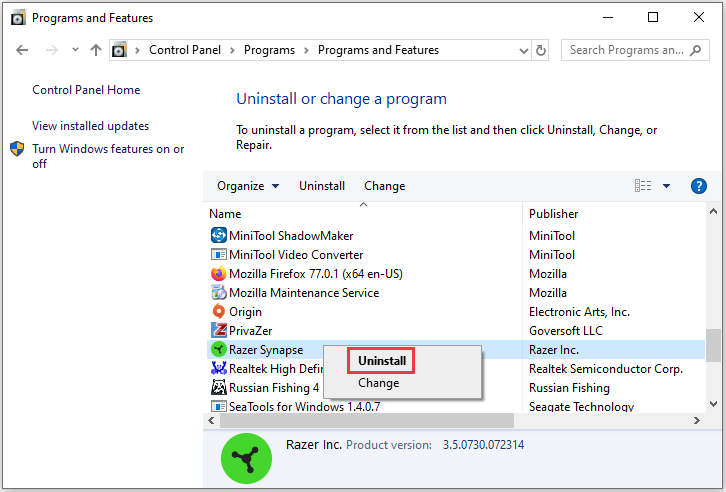
Task: Go back with the Back arrow
Action: [22, 50]
